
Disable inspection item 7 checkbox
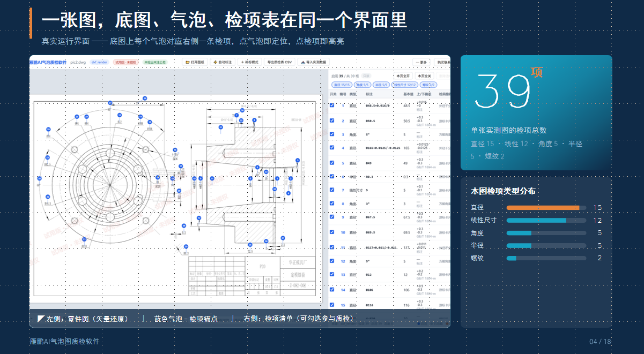coord(332,190)
